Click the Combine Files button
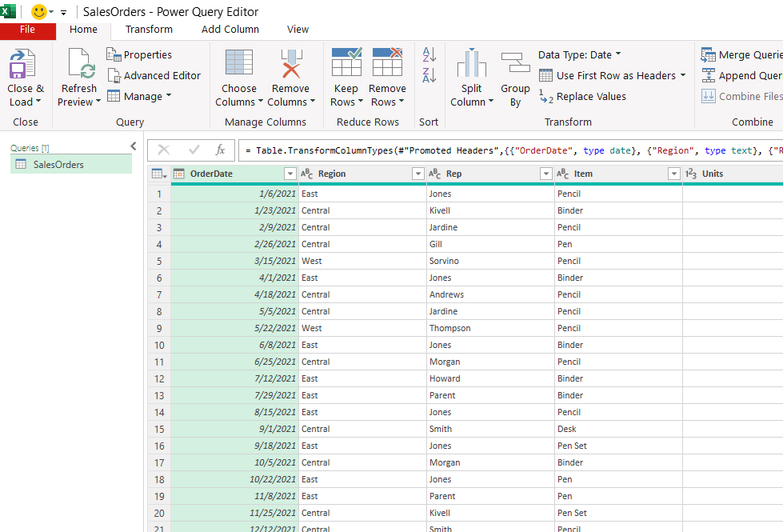The width and height of the screenshot is (783, 532). (x=741, y=96)
